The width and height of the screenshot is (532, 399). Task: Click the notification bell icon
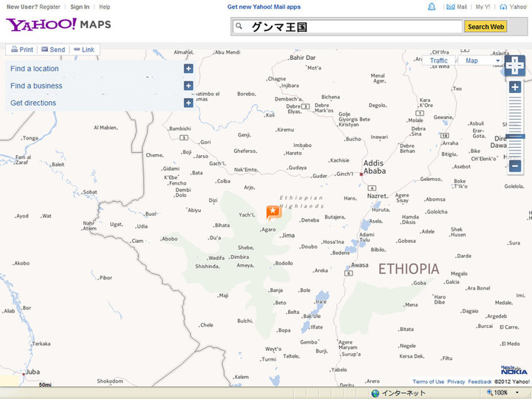click(432, 7)
